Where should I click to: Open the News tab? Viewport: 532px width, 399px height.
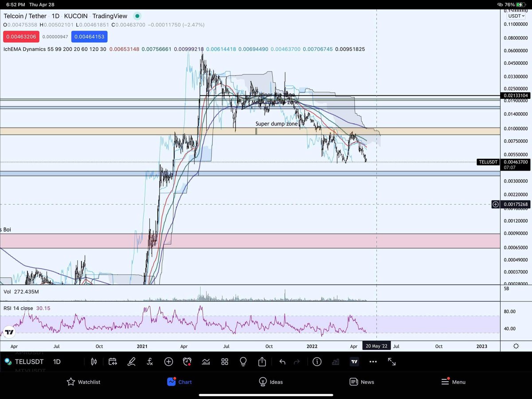[362, 382]
